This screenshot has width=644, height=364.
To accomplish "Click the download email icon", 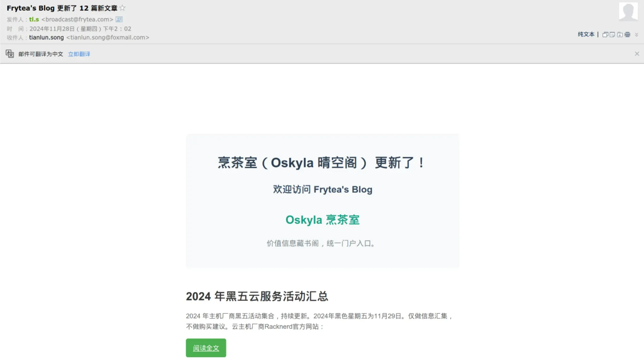I will 620,34.
